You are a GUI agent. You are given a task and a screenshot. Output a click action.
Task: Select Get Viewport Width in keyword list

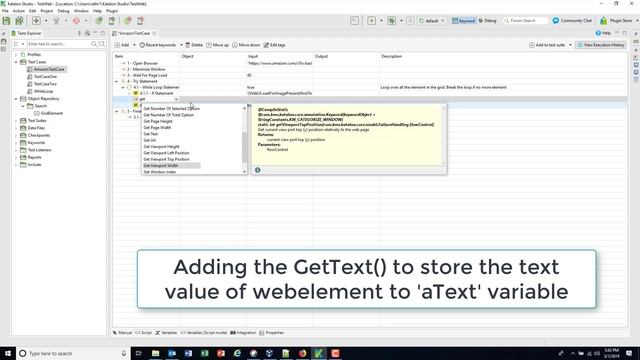pos(161,166)
